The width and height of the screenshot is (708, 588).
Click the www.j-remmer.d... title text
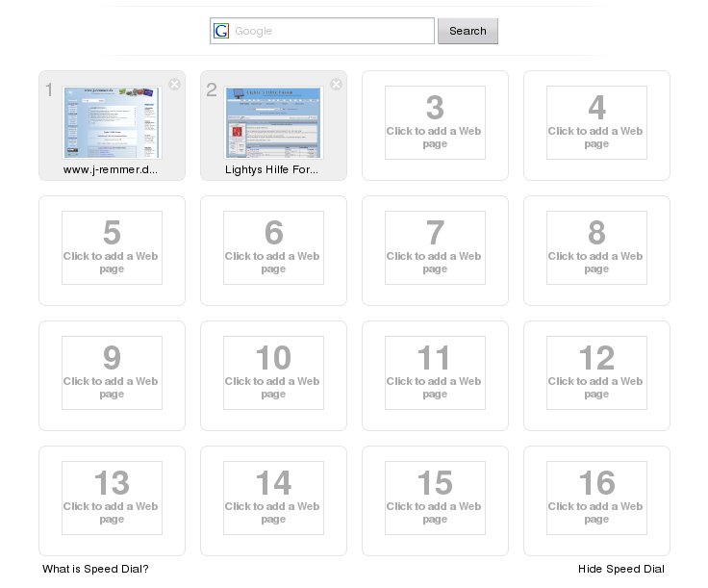(x=111, y=169)
